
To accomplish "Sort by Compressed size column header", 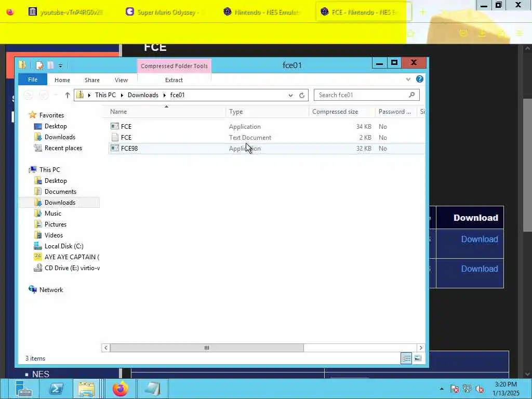I will [x=335, y=112].
